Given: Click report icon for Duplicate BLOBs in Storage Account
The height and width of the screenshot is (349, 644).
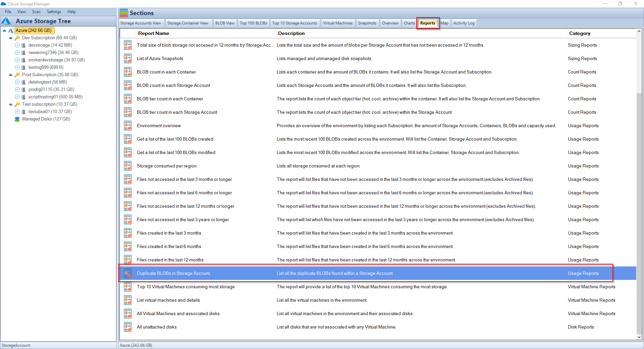Looking at the screenshot, I should click(128, 273).
